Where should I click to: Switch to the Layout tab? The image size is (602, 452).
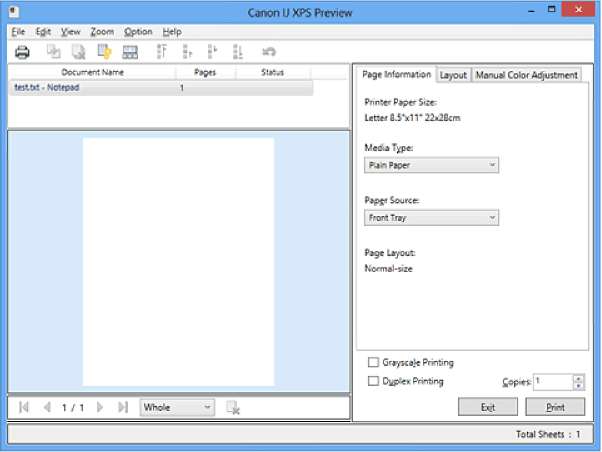point(453,75)
